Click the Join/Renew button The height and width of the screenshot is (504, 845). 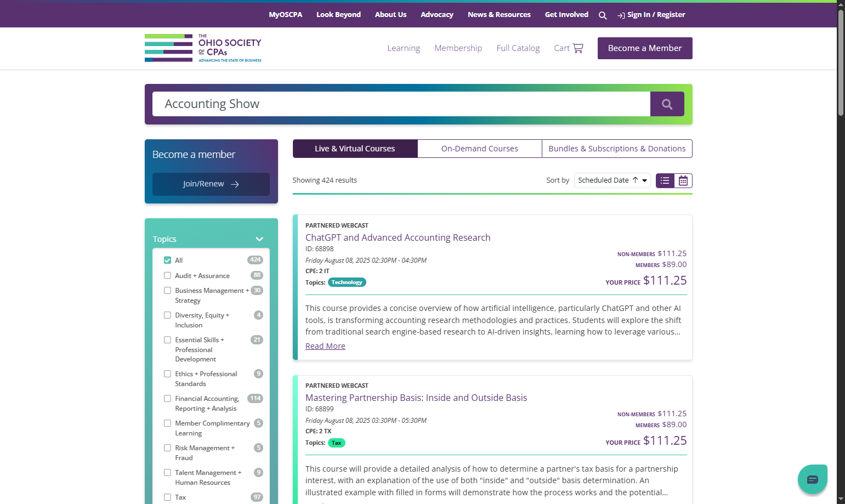[x=211, y=184]
